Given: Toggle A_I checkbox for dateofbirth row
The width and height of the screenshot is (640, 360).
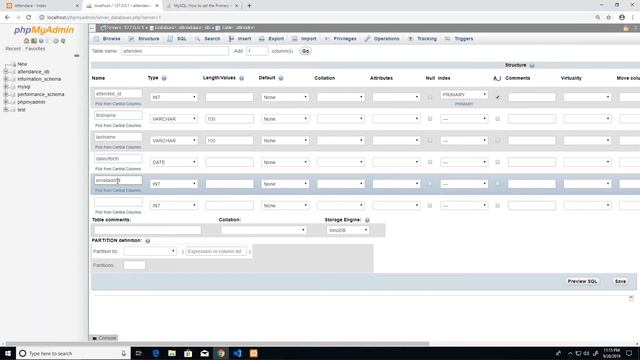Looking at the screenshot, I should tap(498, 162).
